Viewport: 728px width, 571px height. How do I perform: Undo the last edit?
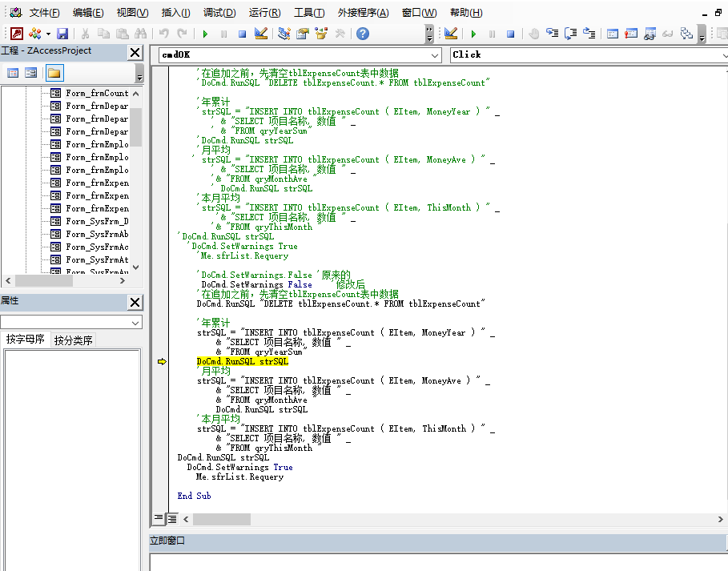click(x=163, y=34)
